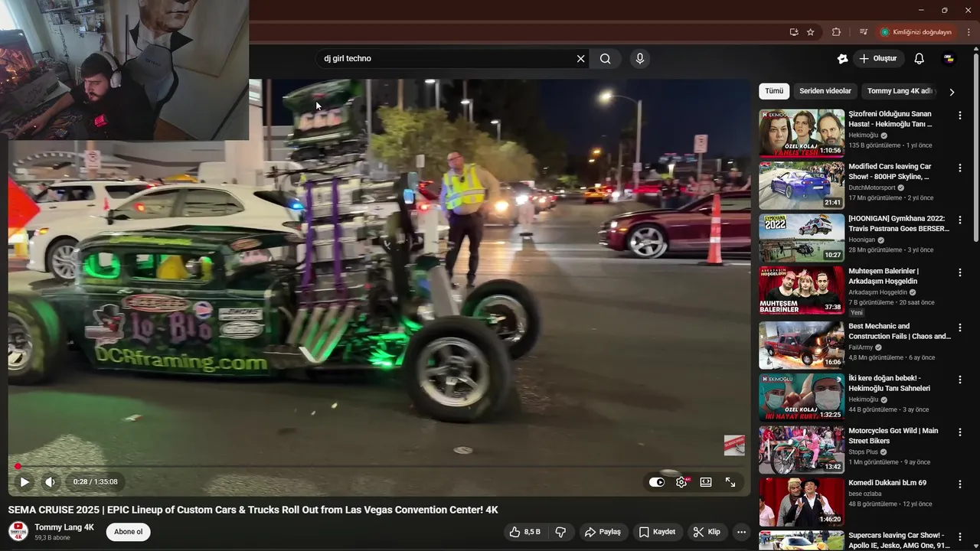Open the media control icon in the browser toolbar
Viewport: 980px width, 551px height.
(x=864, y=32)
